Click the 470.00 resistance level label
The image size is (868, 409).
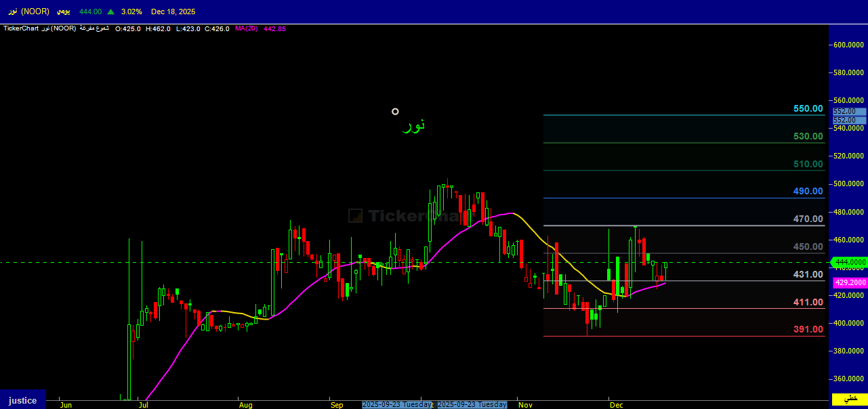pyautogui.click(x=808, y=219)
